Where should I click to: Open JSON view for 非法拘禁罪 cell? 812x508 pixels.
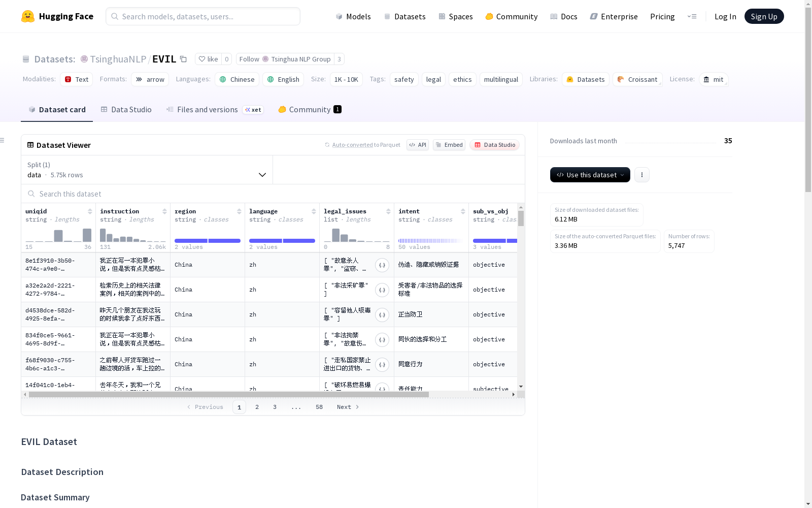(382, 339)
